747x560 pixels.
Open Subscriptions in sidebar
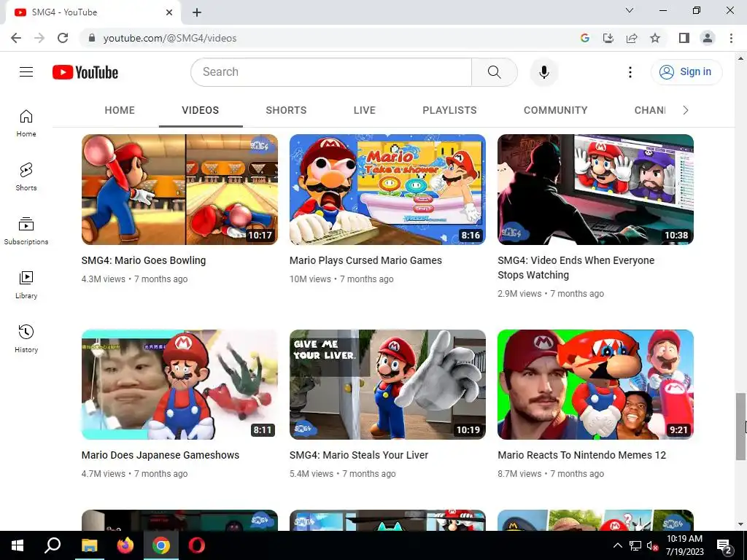[26, 231]
